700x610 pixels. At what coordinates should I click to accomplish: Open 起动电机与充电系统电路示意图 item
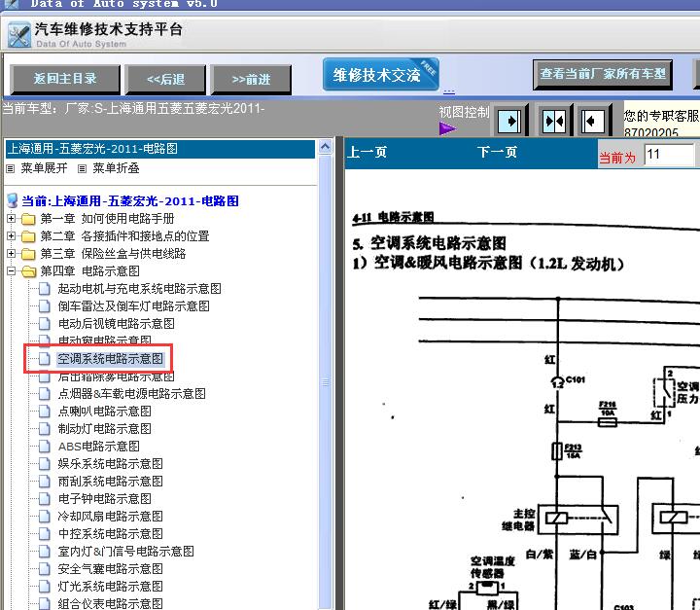139,289
